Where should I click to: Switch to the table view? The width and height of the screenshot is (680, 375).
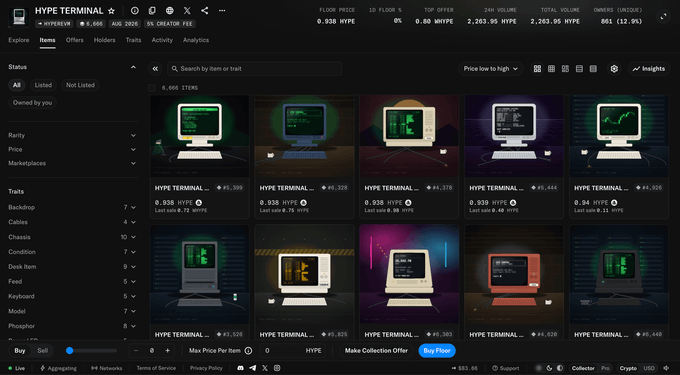pyautogui.click(x=593, y=68)
